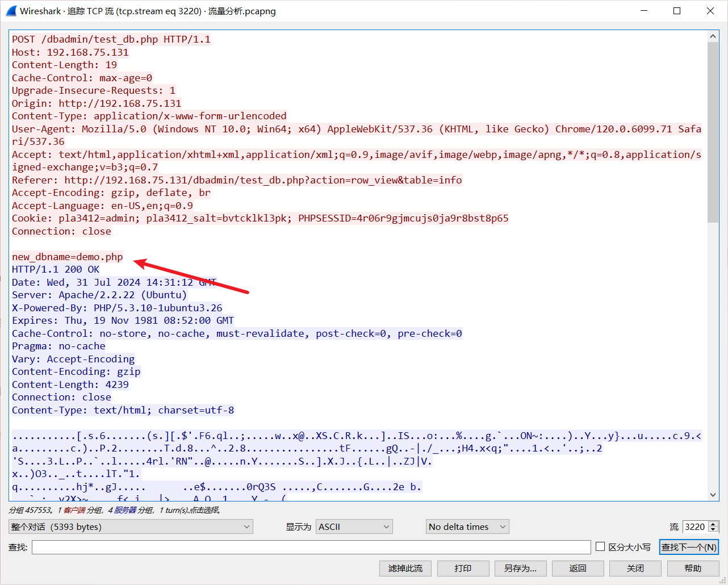Click the Content-Length: 19 line

point(64,65)
